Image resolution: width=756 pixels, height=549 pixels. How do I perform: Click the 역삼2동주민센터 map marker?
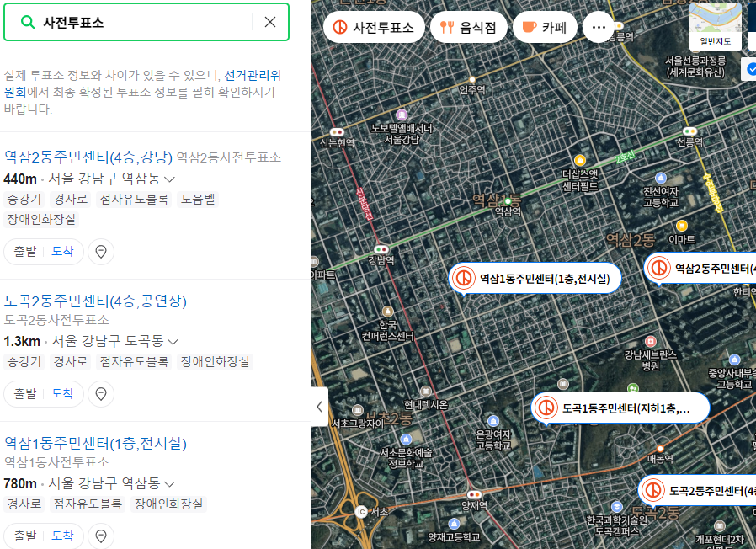[x=708, y=268]
